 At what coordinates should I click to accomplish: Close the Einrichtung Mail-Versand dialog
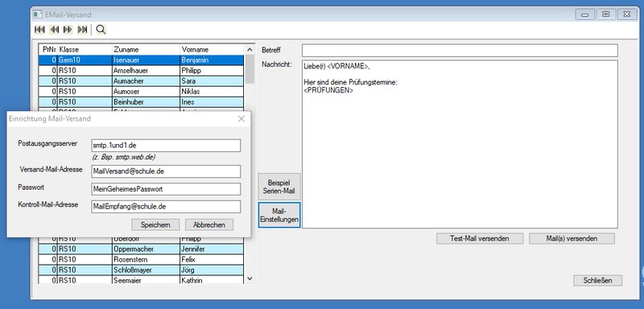click(241, 118)
